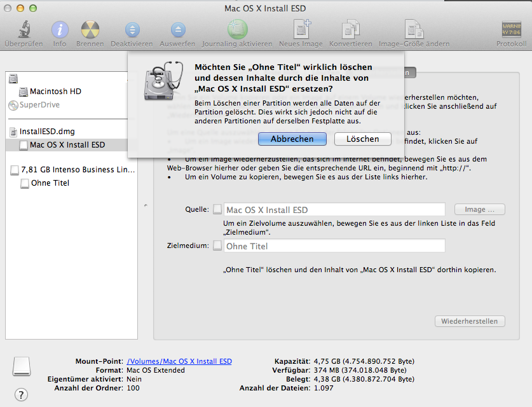Click the Brennen burn icon
The width and height of the screenshot is (532, 407).
pyautogui.click(x=90, y=29)
